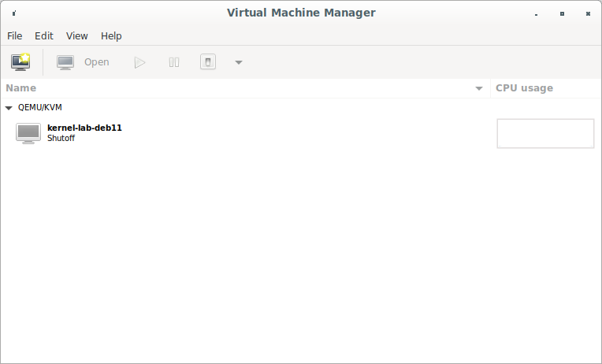Viewport: 602px width, 364px height.
Task: Click the kernel-lab-deb11 monitor icon
Action: click(28, 133)
